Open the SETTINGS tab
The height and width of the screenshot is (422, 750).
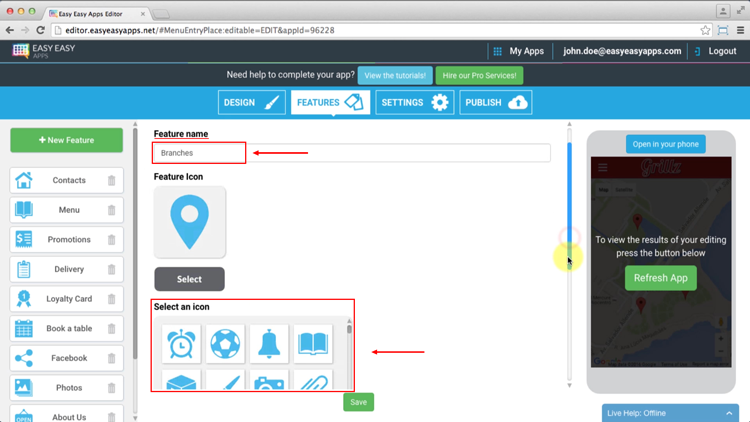[415, 102]
